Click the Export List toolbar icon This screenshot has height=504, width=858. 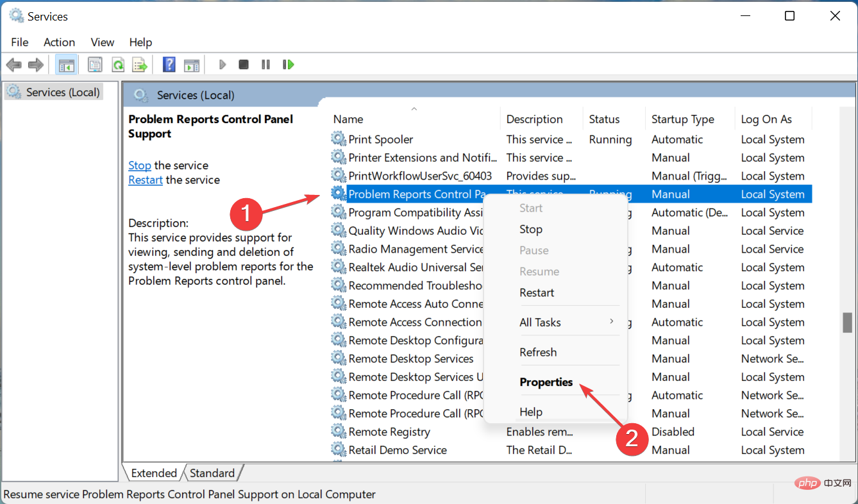tap(140, 64)
